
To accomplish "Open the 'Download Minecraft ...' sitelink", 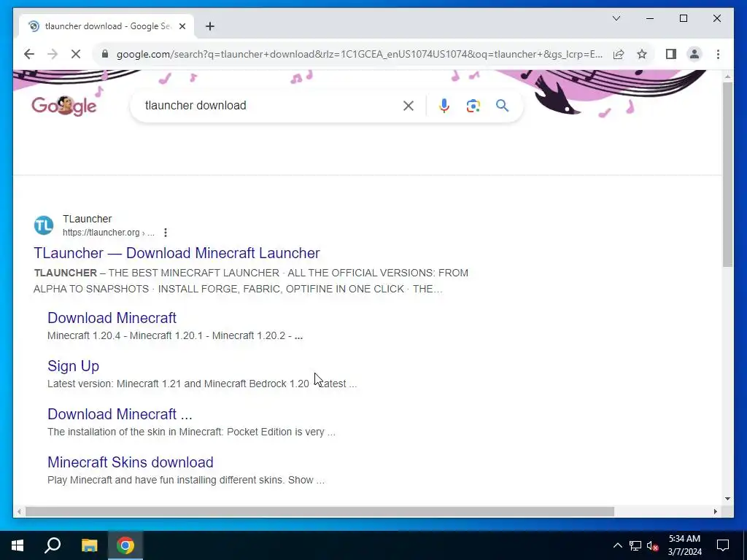I will tap(120, 414).
